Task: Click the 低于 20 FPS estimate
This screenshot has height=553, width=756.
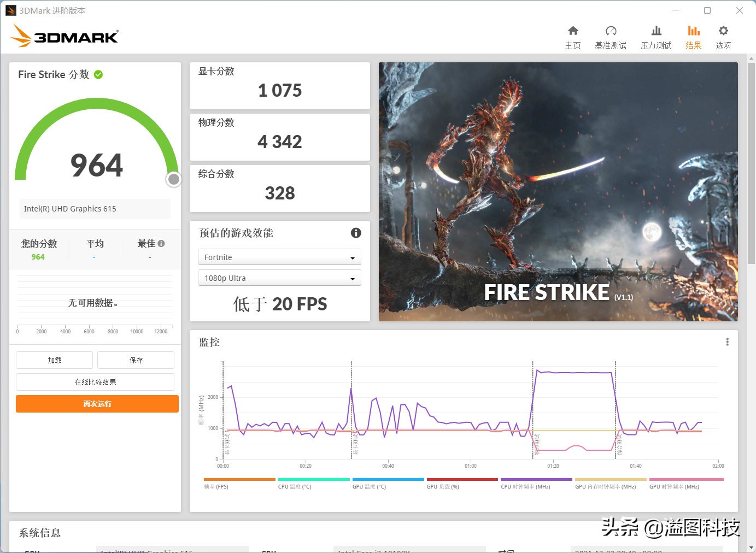Action: tap(280, 304)
